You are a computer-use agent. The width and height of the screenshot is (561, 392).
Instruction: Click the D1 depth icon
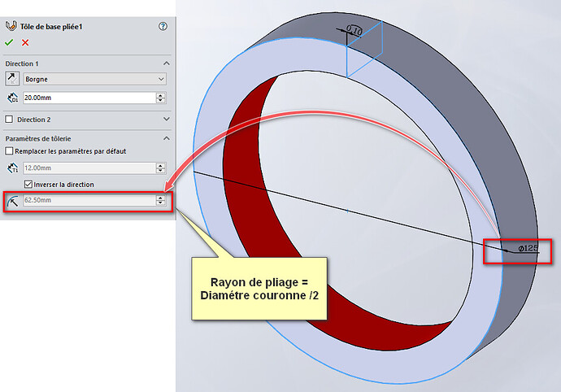pos(12,98)
